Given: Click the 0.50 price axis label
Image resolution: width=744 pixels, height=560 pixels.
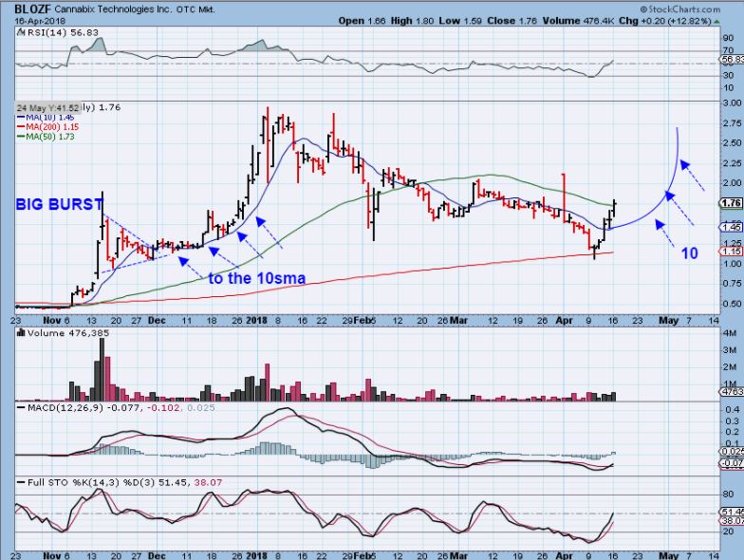Looking at the screenshot, I should tap(733, 304).
